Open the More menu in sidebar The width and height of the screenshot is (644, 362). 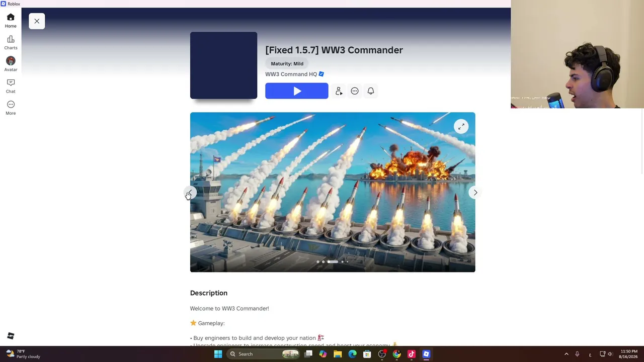point(11,108)
